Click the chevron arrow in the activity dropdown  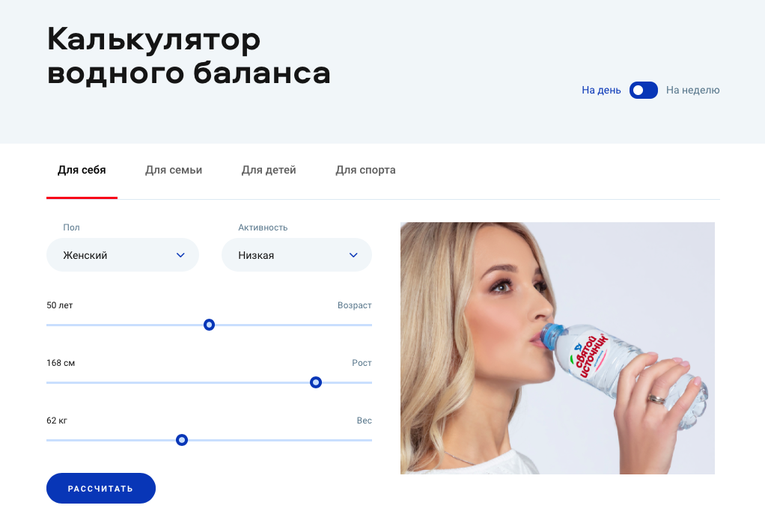coord(354,255)
